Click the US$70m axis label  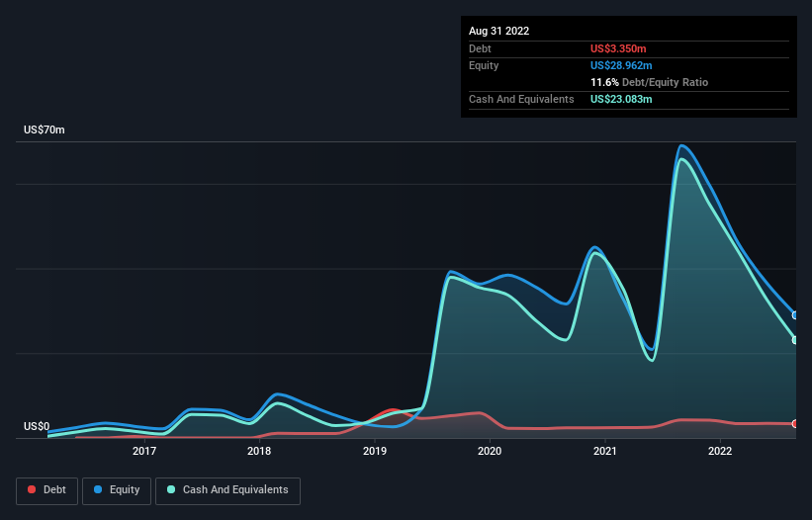click(45, 130)
